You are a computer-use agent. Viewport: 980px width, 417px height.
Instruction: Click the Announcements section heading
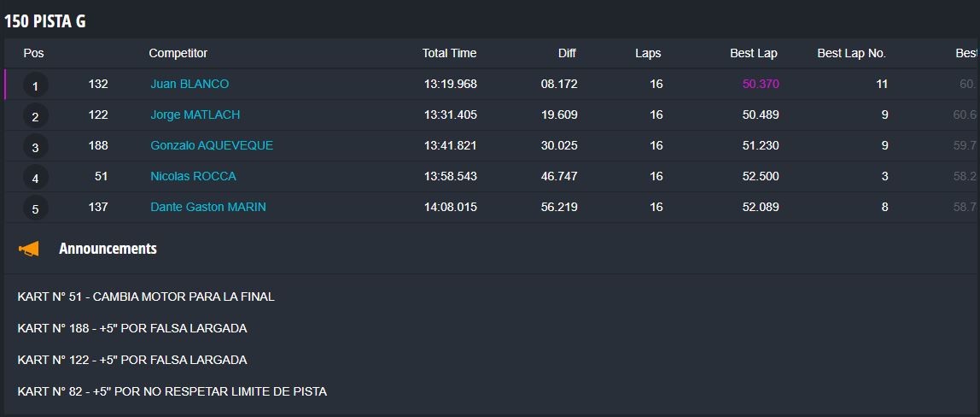pos(108,249)
